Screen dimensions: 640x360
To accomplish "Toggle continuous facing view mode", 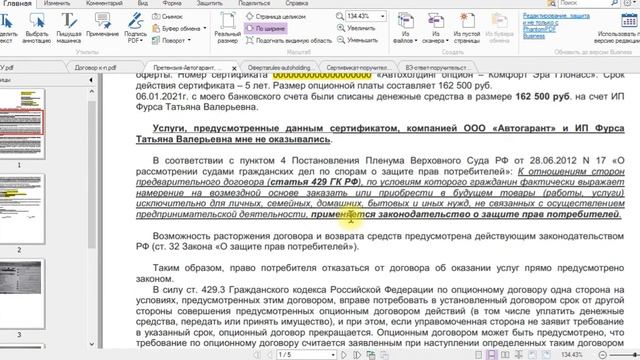I will (518, 355).
